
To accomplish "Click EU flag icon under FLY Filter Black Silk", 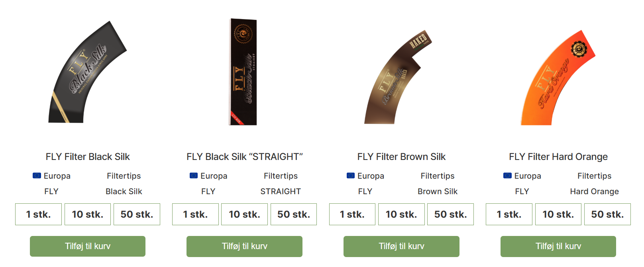I will [37, 175].
